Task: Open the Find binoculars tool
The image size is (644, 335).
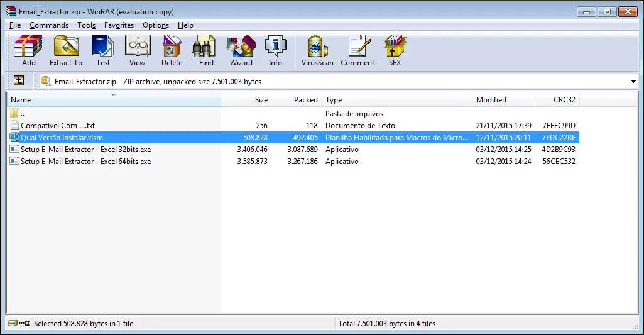Action: coord(206,51)
